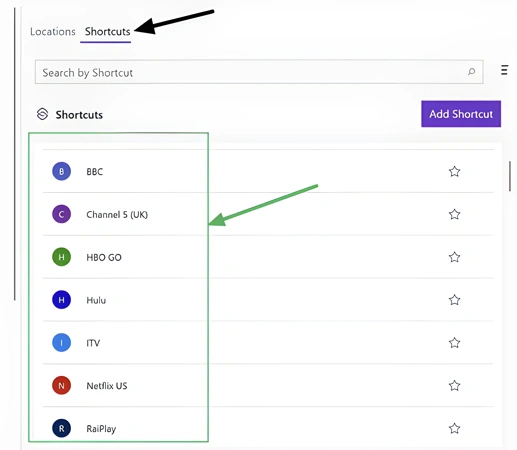This screenshot has width=517, height=450.
Task: Select the BBC shortcut name
Action: pyautogui.click(x=95, y=172)
